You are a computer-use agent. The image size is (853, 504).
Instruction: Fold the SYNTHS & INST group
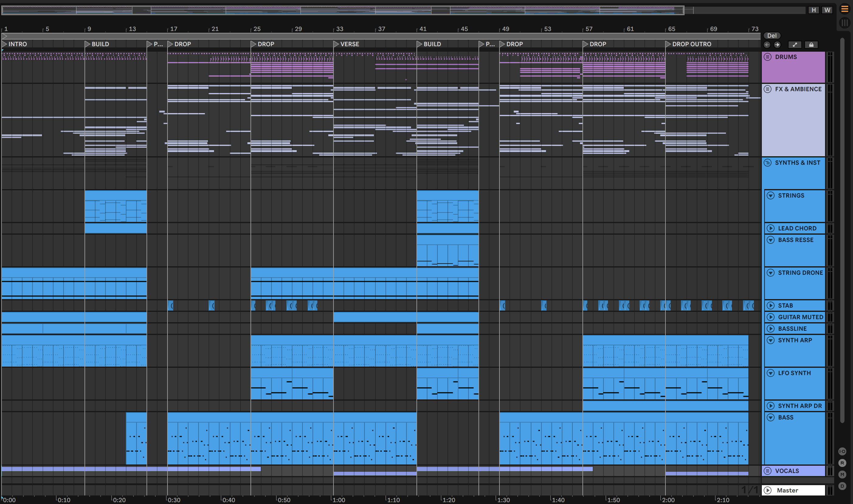click(x=768, y=163)
